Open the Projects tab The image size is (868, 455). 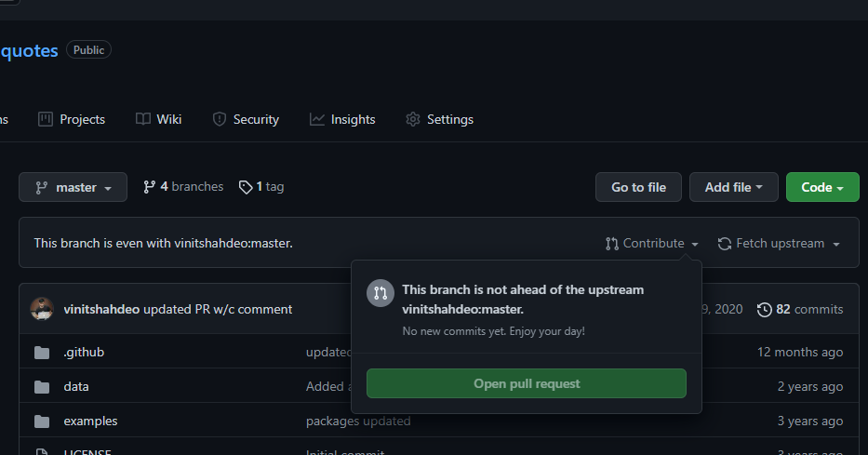(72, 119)
